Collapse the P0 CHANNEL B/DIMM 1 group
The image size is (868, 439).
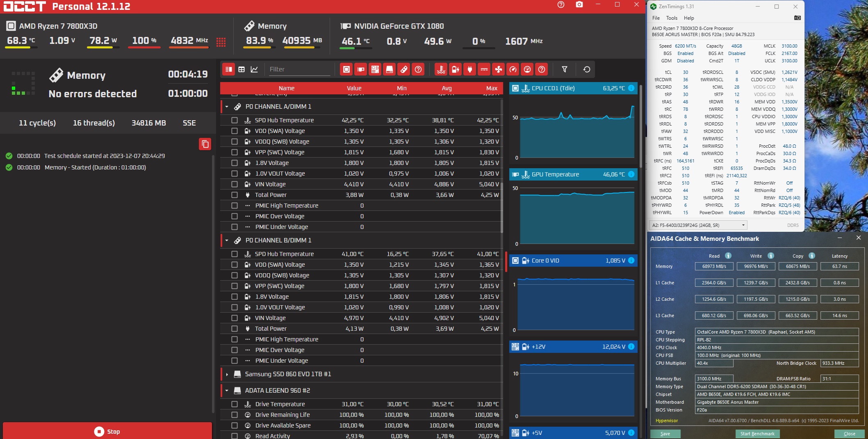click(x=227, y=240)
